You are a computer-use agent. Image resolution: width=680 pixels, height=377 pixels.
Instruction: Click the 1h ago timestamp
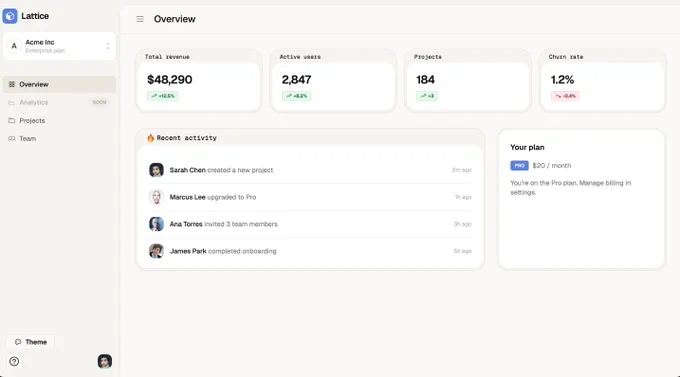click(463, 197)
